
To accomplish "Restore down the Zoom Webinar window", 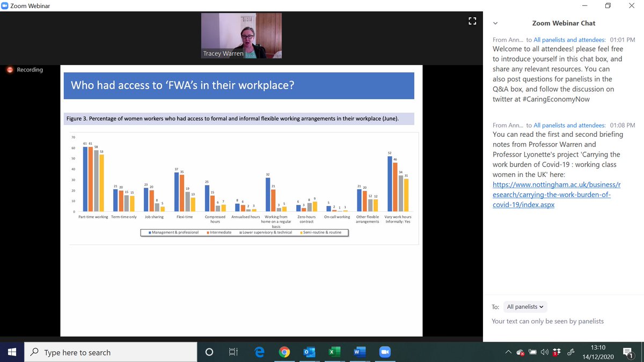I will 608,5.
